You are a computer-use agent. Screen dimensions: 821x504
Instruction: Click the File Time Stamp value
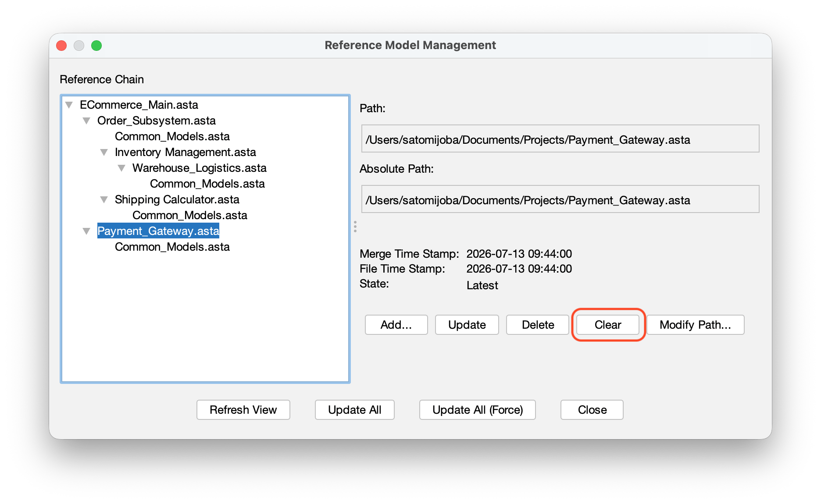click(519, 269)
